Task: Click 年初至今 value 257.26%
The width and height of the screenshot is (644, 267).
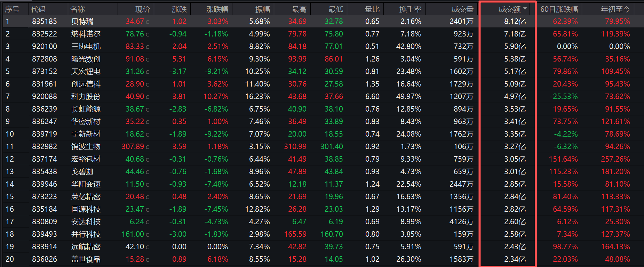Action: [615, 159]
